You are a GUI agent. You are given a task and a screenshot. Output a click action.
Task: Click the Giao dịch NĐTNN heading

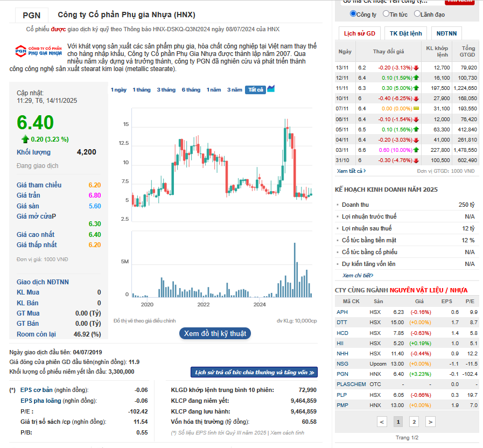point(43,282)
